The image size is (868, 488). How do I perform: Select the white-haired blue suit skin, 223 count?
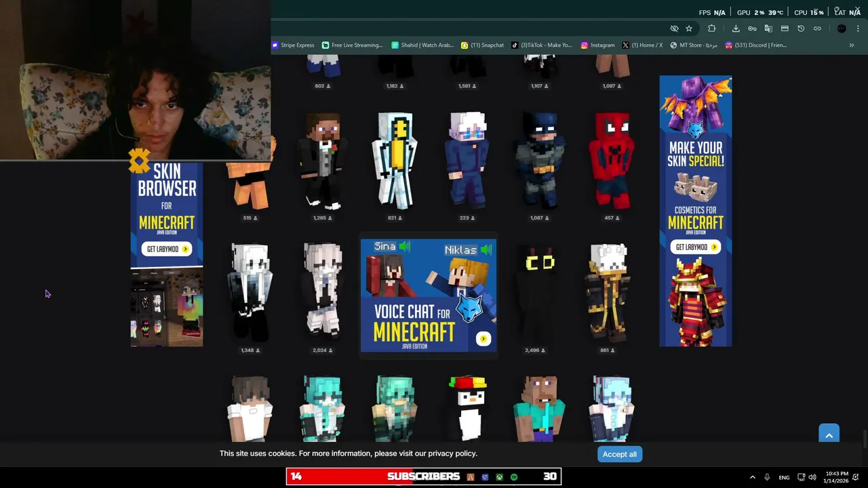tap(468, 161)
